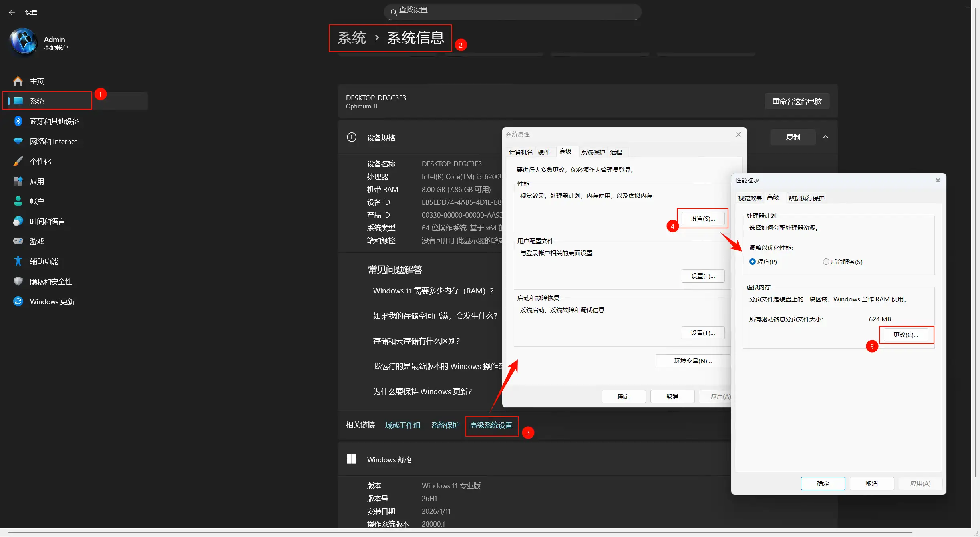Click the Windows Update refresh icon
The image size is (980, 537).
pos(18,301)
